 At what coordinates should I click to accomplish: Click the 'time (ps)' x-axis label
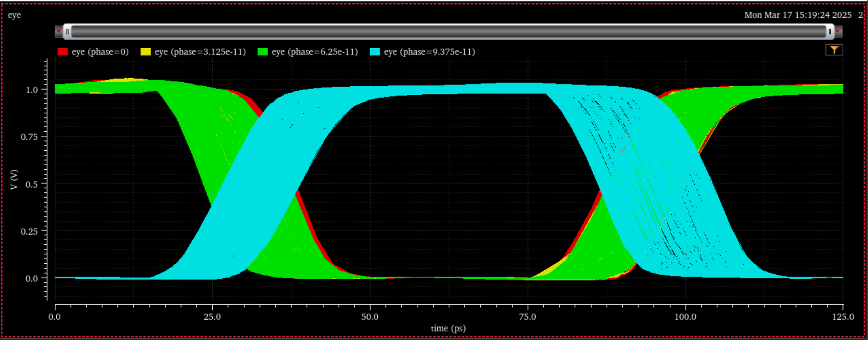pyautogui.click(x=449, y=328)
